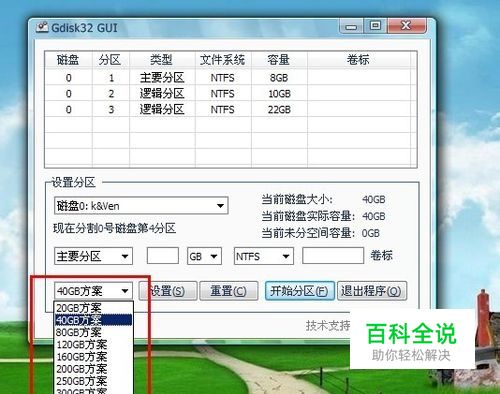Click the 容量 column header
The width and height of the screenshot is (500, 394).
pyautogui.click(x=279, y=60)
